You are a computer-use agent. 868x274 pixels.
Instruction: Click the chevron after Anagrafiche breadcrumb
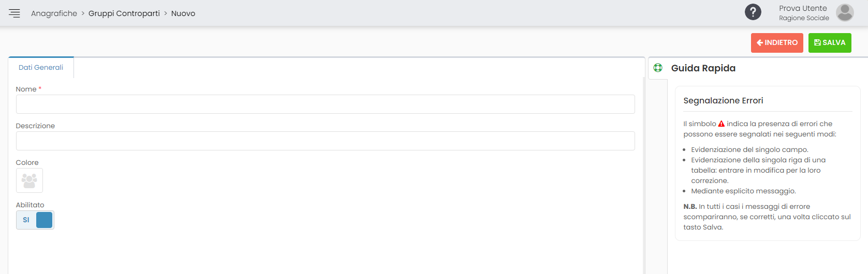[83, 13]
